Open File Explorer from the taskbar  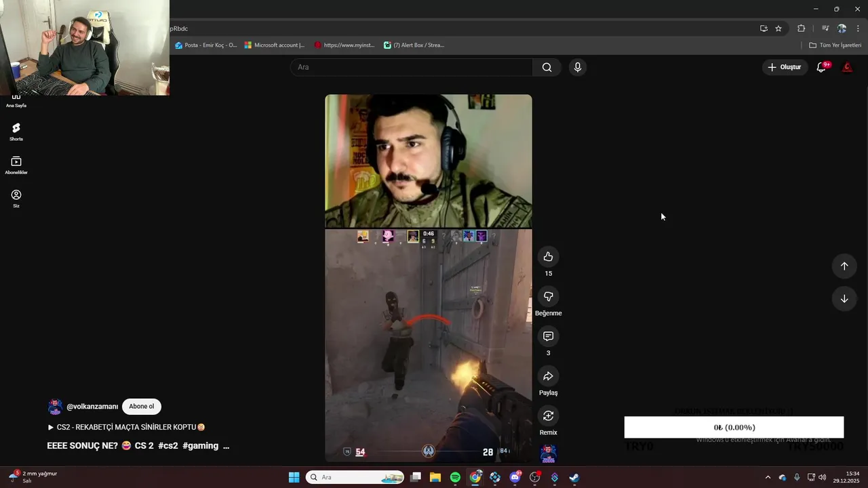435,478
